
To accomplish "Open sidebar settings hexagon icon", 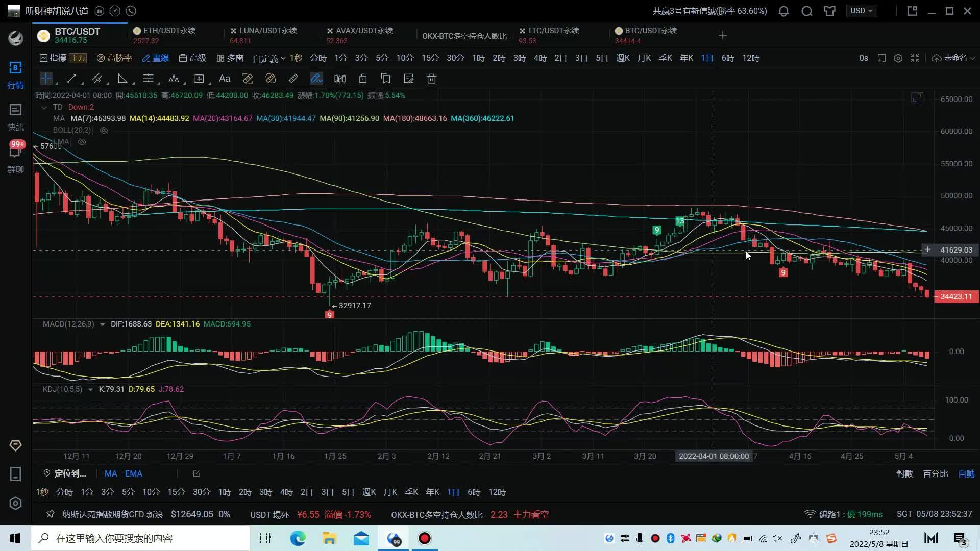I will click(15, 504).
